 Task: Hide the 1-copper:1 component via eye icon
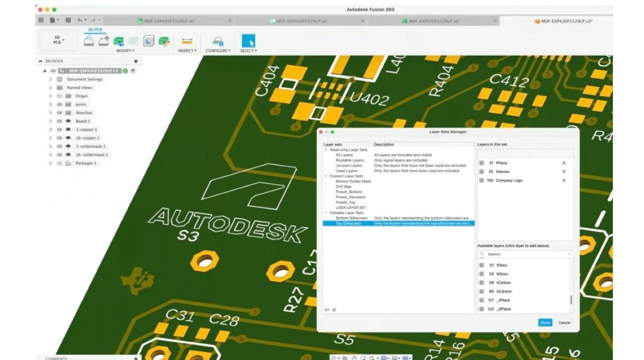(x=59, y=129)
